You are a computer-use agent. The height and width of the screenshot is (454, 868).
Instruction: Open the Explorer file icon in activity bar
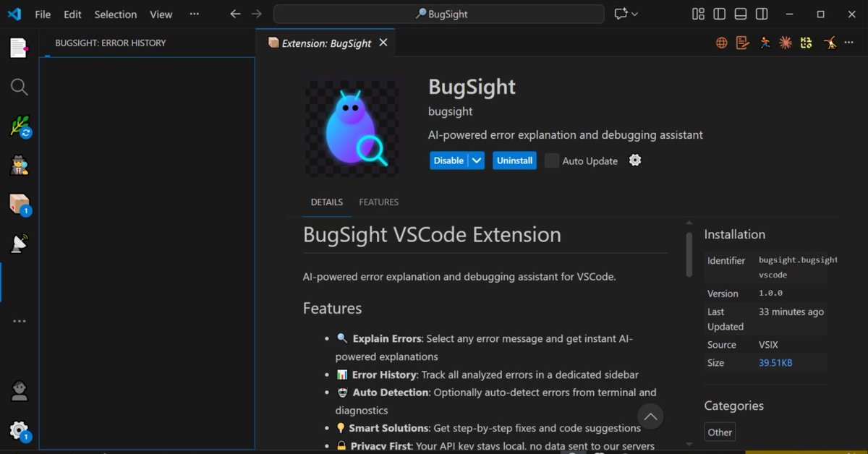(x=19, y=48)
